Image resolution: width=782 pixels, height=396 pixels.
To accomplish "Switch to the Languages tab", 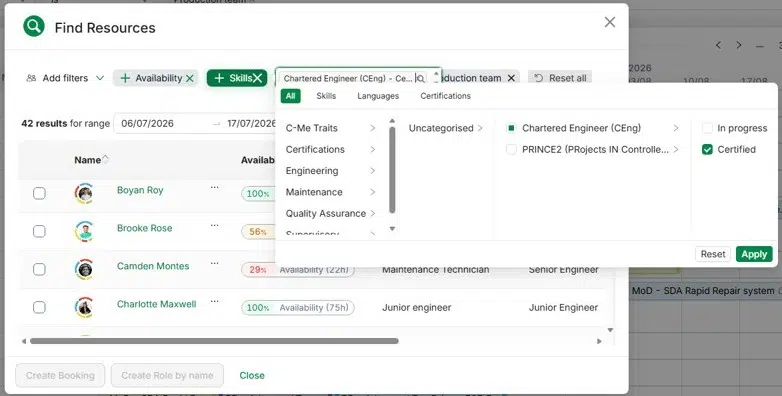I will (378, 96).
